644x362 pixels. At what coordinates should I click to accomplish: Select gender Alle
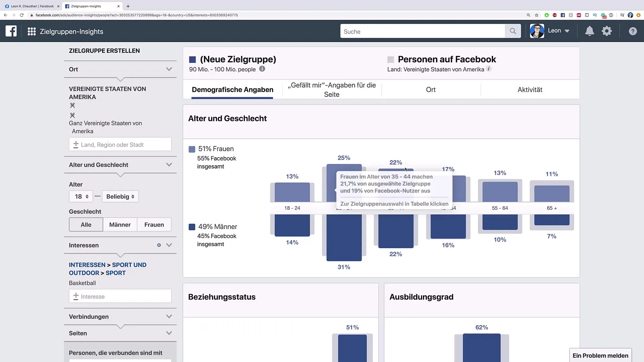point(86,225)
